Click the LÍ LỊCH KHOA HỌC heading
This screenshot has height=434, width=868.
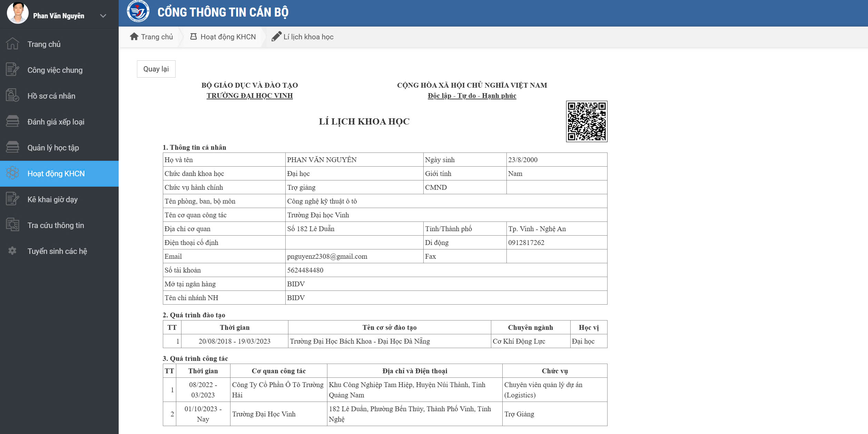pos(364,121)
